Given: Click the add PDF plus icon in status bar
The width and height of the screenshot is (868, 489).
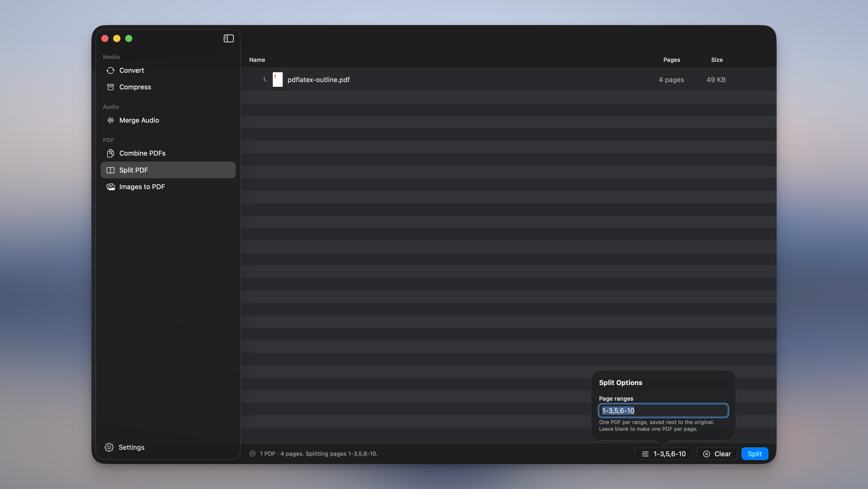Looking at the screenshot, I should tap(252, 454).
